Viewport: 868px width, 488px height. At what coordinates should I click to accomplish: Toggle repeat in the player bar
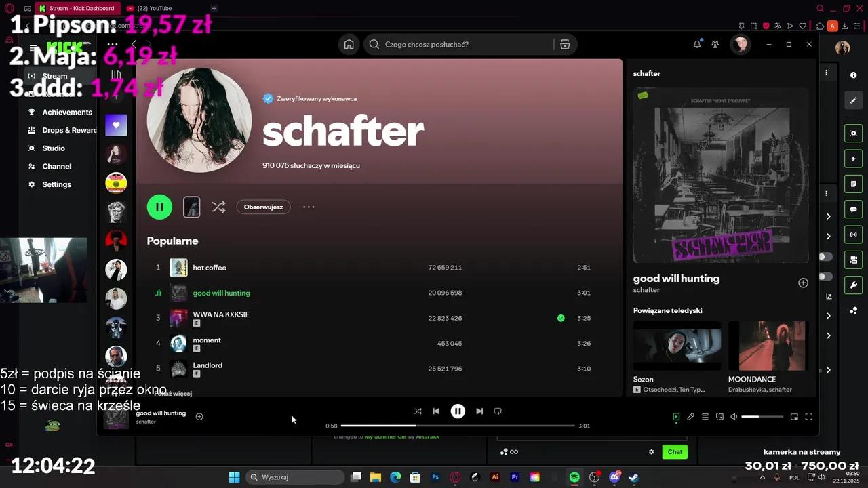click(x=498, y=411)
